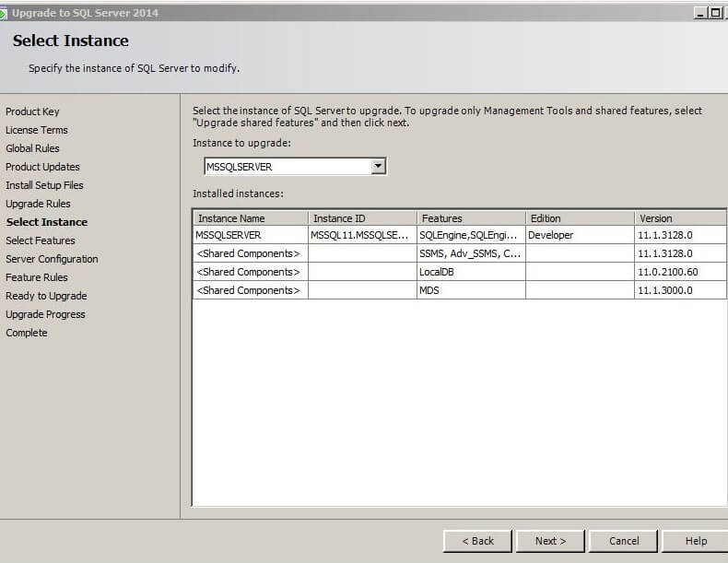The width and height of the screenshot is (728, 563).
Task: Click Shared Components name in SSMS row
Action: pos(251,253)
